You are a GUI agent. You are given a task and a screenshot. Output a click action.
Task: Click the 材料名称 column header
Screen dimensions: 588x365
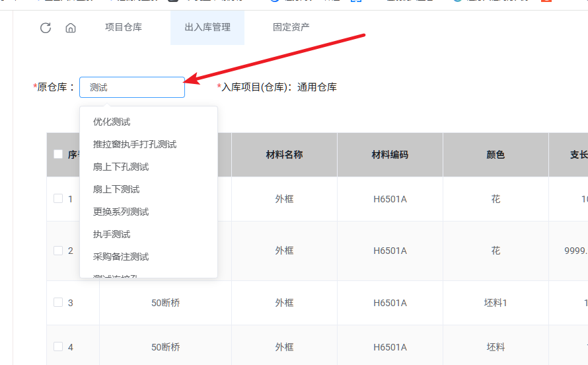coord(284,155)
